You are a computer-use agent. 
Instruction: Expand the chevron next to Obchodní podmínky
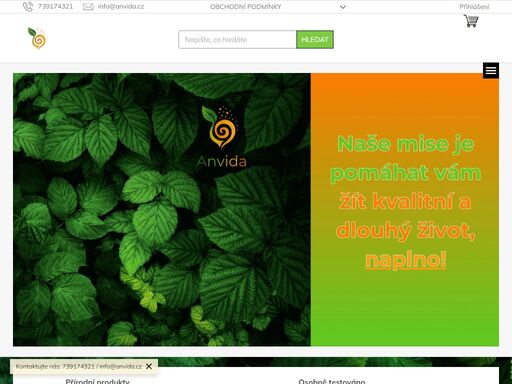coord(343,7)
